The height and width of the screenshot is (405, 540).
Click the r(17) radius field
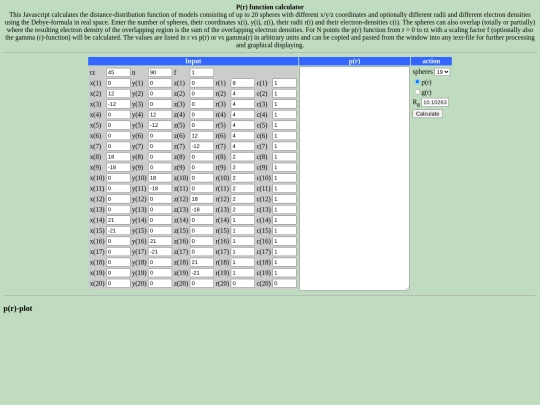coord(242,252)
